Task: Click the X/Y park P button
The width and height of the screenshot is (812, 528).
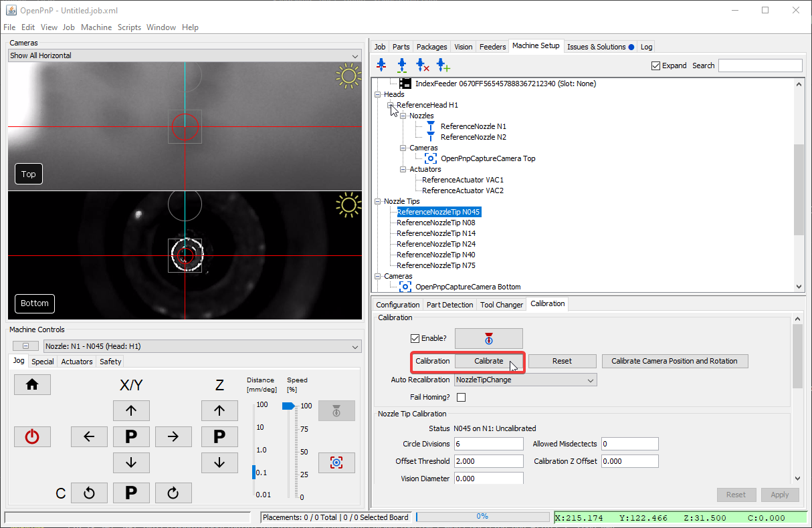Action: [131, 437]
